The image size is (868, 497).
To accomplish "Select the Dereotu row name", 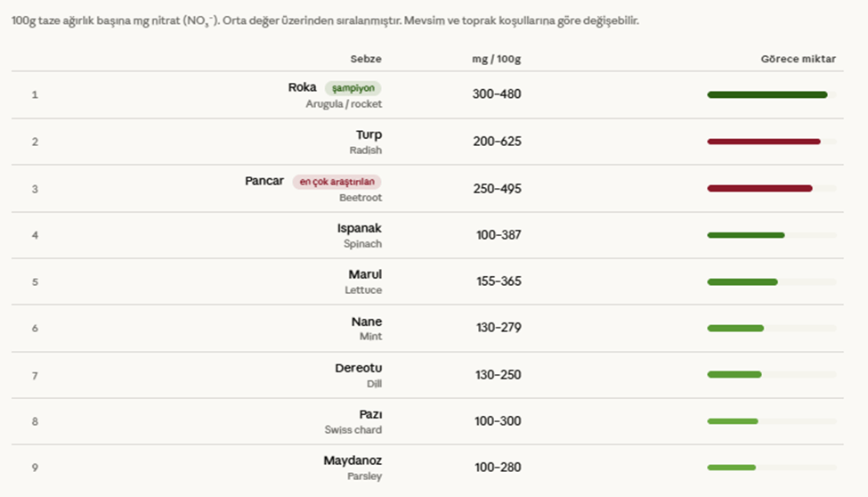I will point(358,368).
